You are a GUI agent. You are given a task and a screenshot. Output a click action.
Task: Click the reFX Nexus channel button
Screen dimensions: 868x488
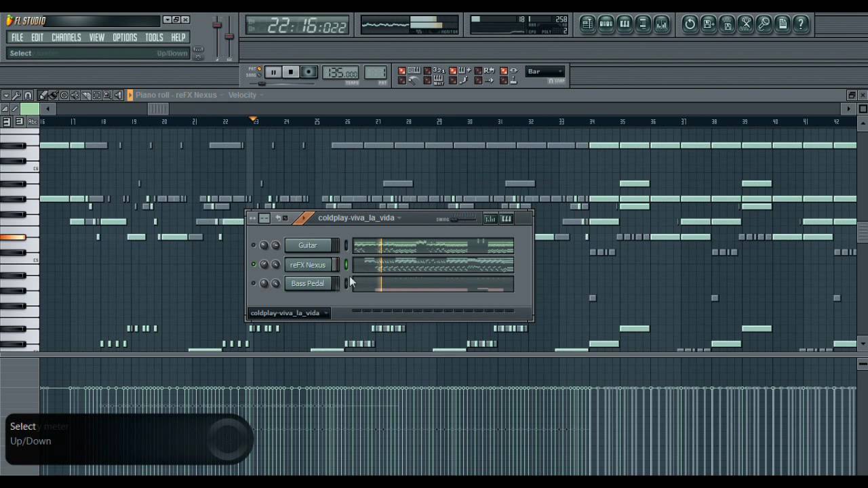tap(308, 264)
